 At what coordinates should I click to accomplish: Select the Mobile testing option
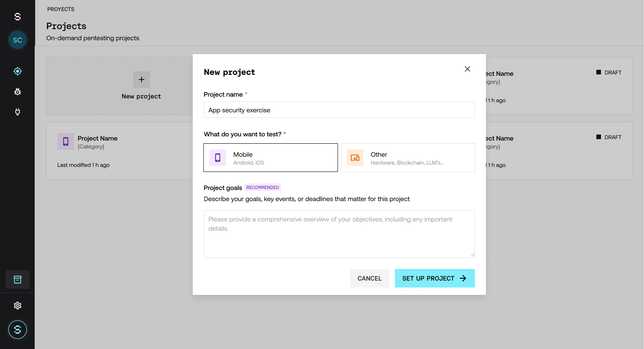pos(271,158)
